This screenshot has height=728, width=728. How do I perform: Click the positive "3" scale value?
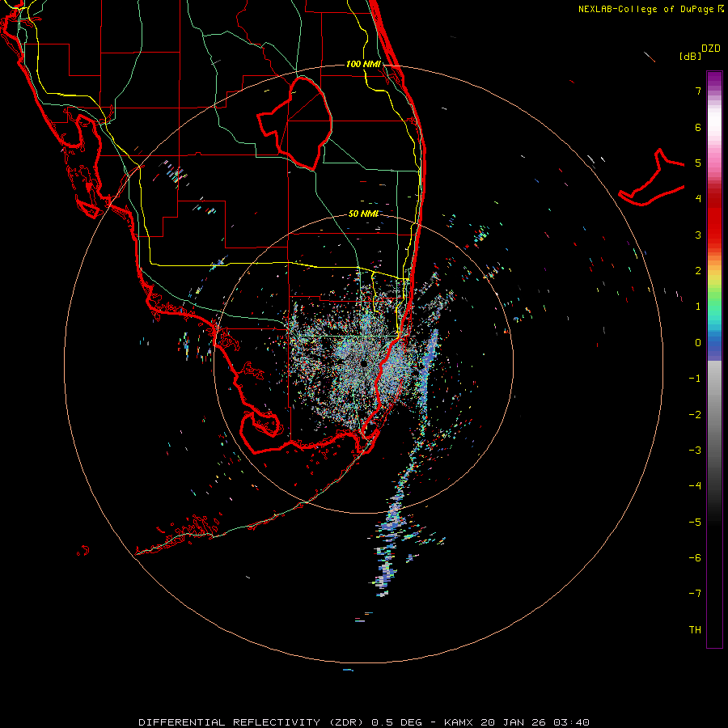click(x=698, y=235)
